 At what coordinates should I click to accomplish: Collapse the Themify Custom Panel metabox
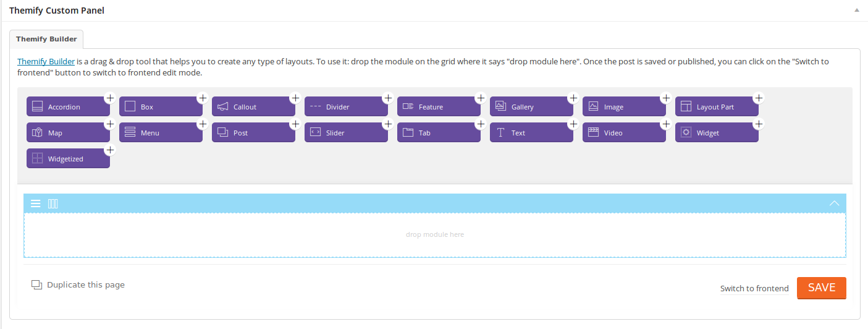(x=856, y=11)
